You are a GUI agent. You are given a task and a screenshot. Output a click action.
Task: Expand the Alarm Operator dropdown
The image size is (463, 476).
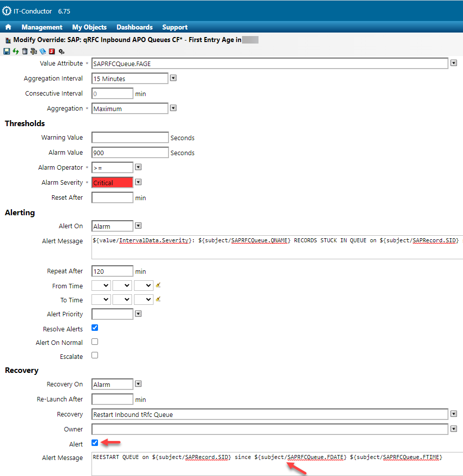tap(138, 167)
